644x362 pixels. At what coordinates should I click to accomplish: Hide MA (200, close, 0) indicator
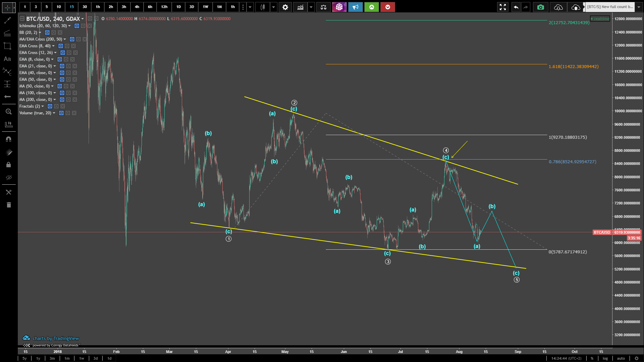(x=62, y=100)
